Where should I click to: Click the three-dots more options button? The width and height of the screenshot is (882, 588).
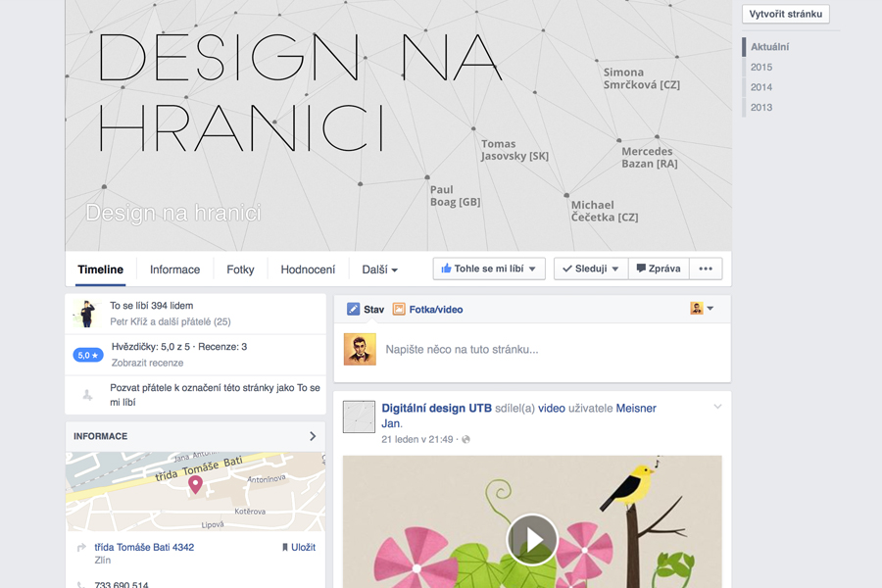coord(706,269)
